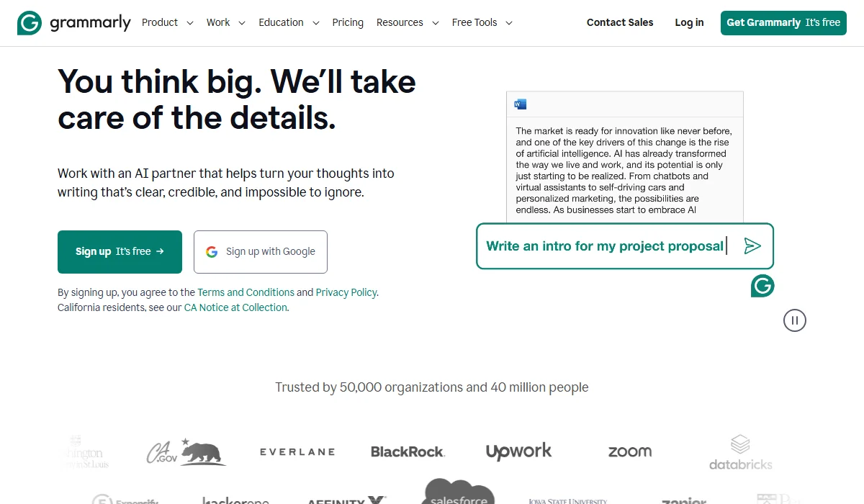Click the Grammarly logo

click(73, 22)
